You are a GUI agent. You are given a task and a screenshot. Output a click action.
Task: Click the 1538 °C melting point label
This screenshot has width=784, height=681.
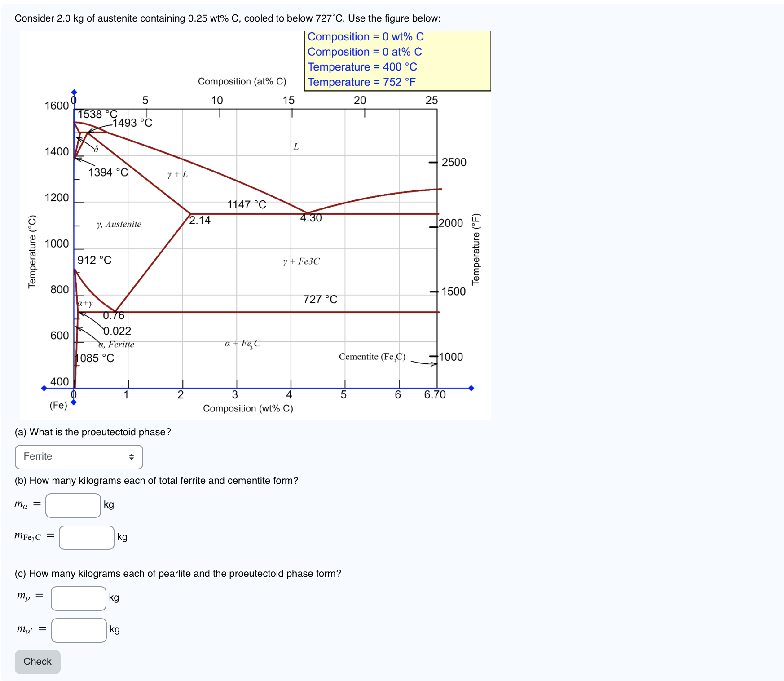(x=97, y=115)
